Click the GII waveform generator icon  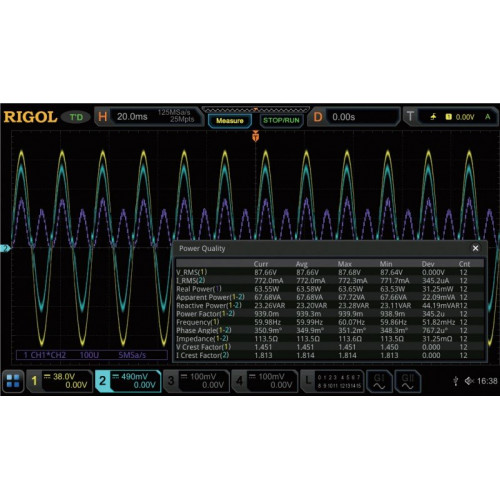coord(407,381)
